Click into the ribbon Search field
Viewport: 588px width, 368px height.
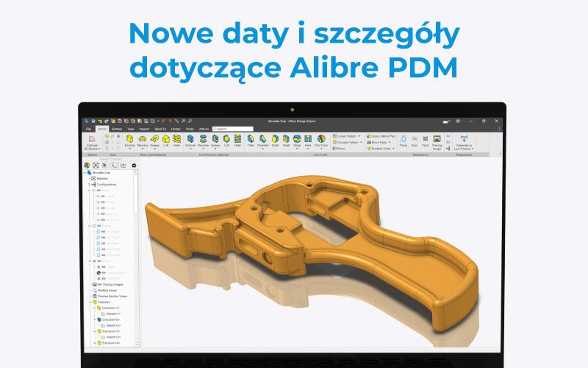pos(232,129)
